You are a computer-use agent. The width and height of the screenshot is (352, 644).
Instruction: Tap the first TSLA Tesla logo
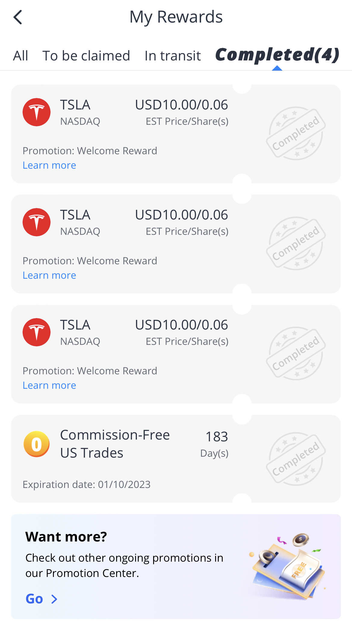pos(37,112)
